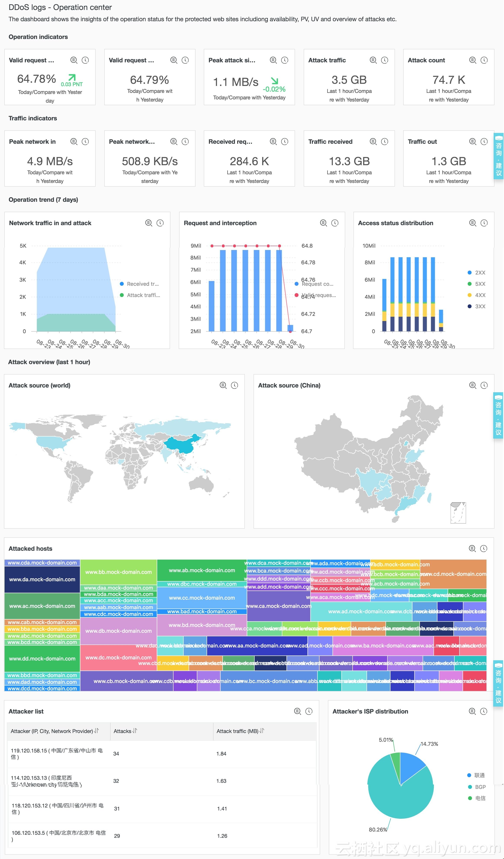
Task: Open time selector on first Valid request card
Action: click(85, 60)
